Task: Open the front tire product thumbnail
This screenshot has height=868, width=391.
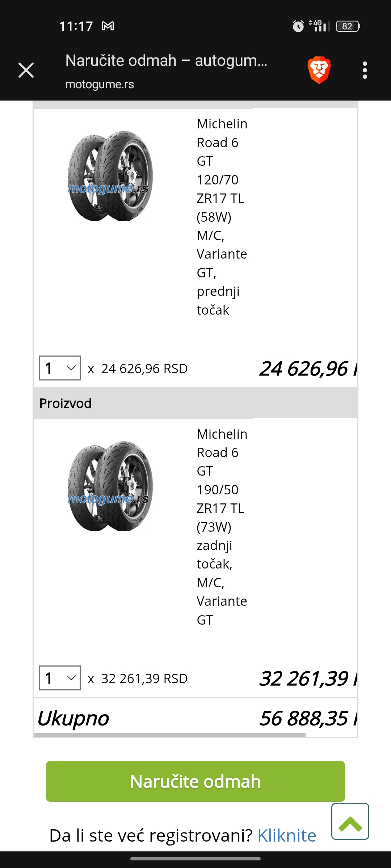Action: click(x=110, y=176)
